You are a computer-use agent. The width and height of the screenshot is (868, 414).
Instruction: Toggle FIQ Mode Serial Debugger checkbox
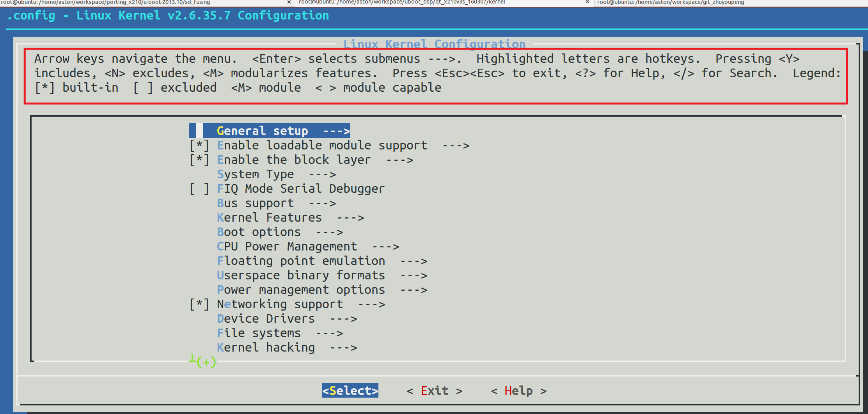click(x=199, y=188)
